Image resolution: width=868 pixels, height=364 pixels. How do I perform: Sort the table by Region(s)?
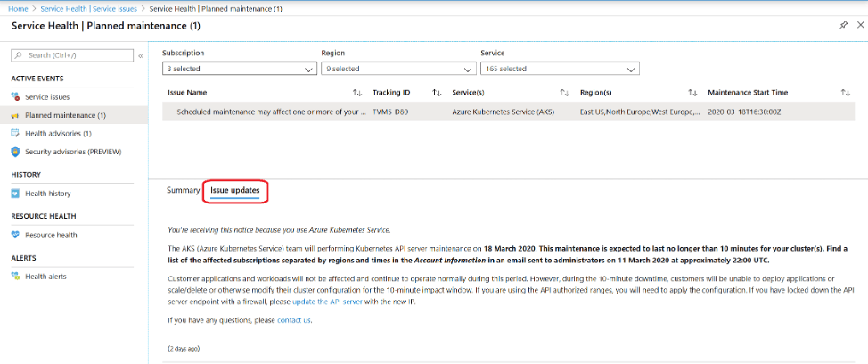tap(692, 93)
